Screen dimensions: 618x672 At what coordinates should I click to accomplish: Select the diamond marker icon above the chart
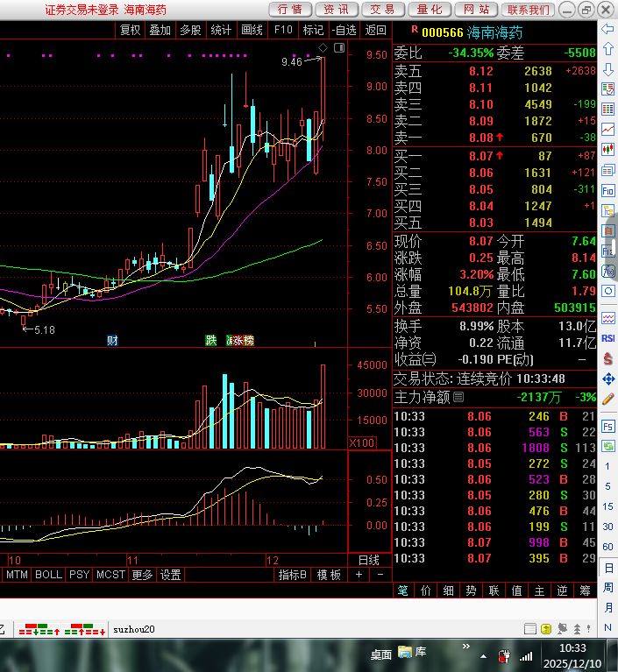[323, 47]
